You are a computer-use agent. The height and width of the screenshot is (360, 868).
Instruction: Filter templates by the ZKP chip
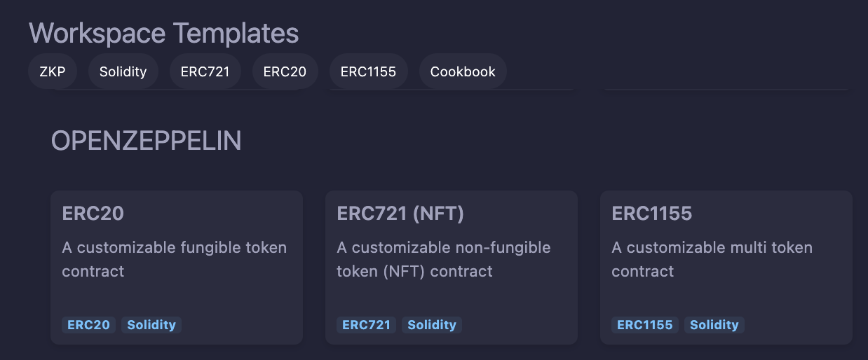[x=53, y=71]
